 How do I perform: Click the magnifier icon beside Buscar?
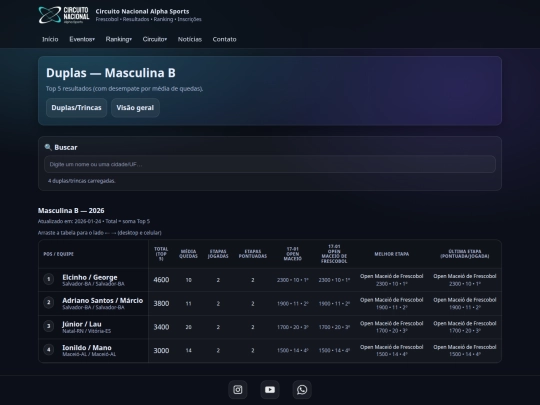tap(48, 147)
